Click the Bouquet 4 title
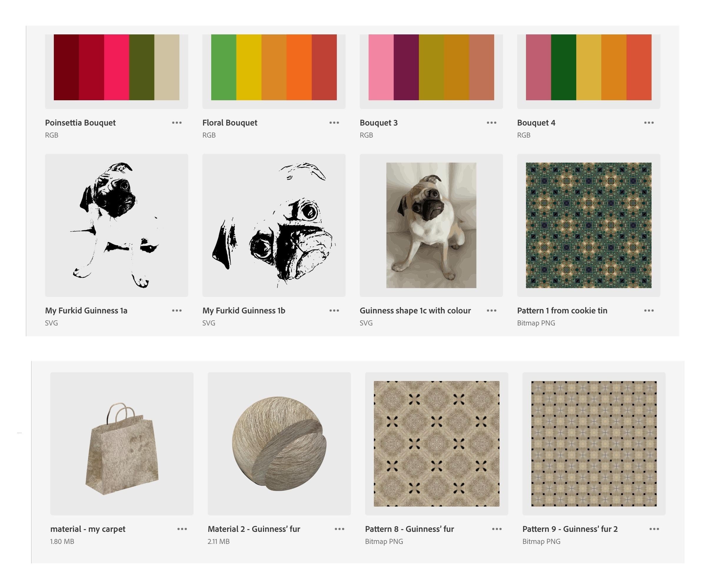This screenshot has width=706, height=588. pyautogui.click(x=536, y=123)
